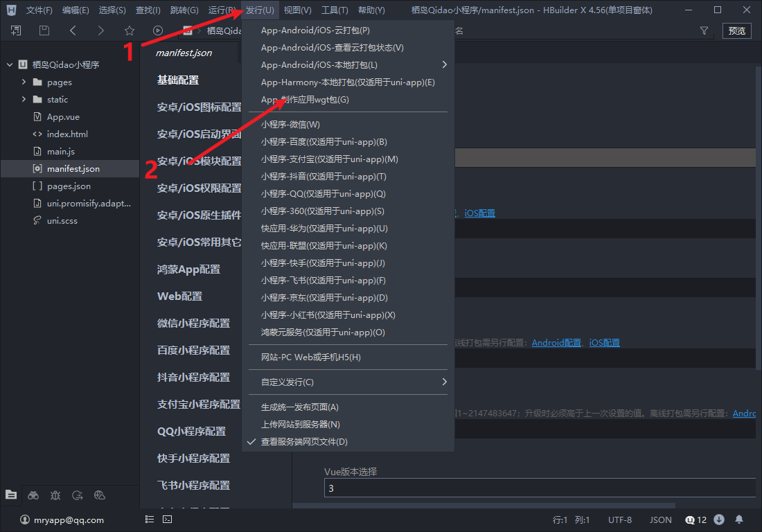Collapse the 栖岛Qidao小程序 project root

coord(10,64)
